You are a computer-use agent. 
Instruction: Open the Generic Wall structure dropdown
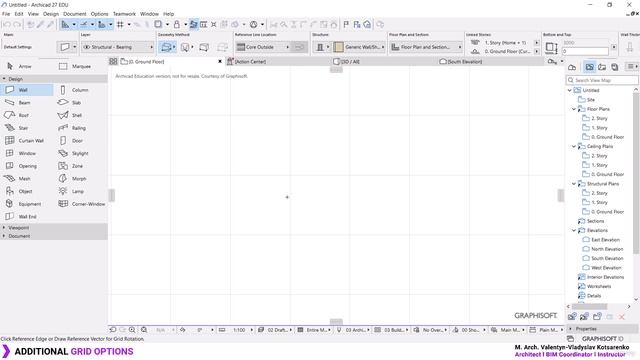[x=359, y=47]
